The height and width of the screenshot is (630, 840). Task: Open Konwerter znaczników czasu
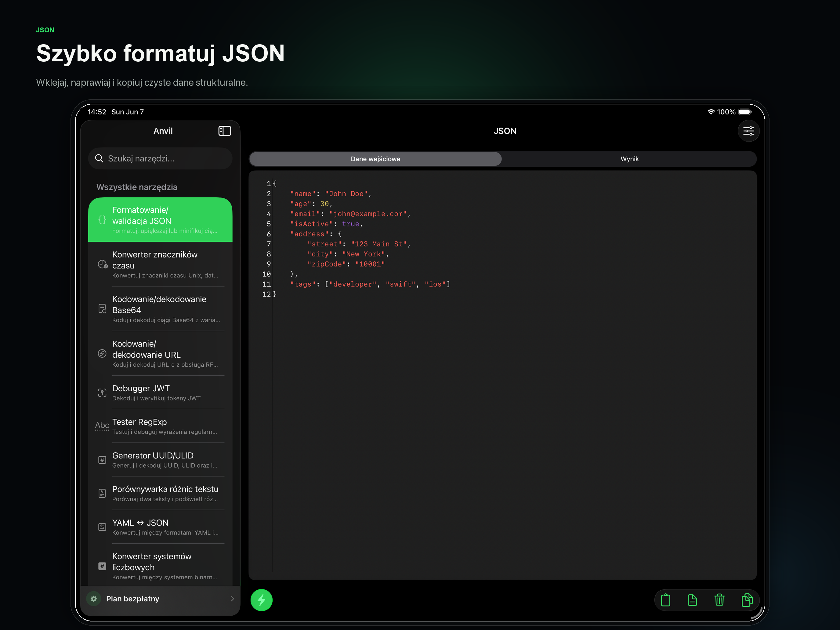[x=160, y=264]
